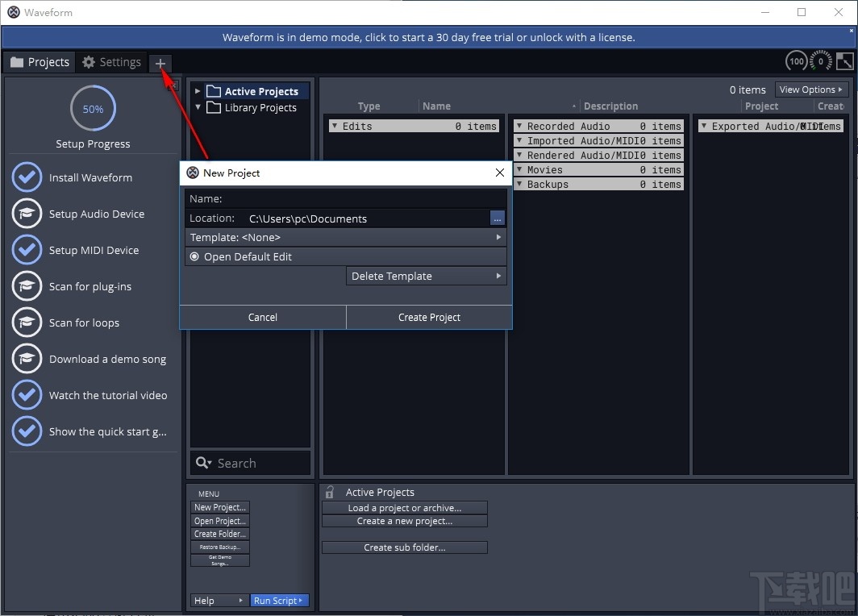Collapse the Imported Audio/MIDI section
The width and height of the screenshot is (858, 616).
tap(519, 140)
